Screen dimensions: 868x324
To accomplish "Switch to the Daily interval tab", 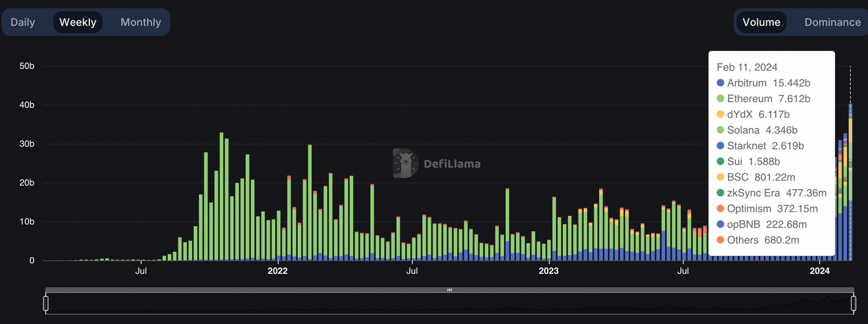I will coord(23,22).
